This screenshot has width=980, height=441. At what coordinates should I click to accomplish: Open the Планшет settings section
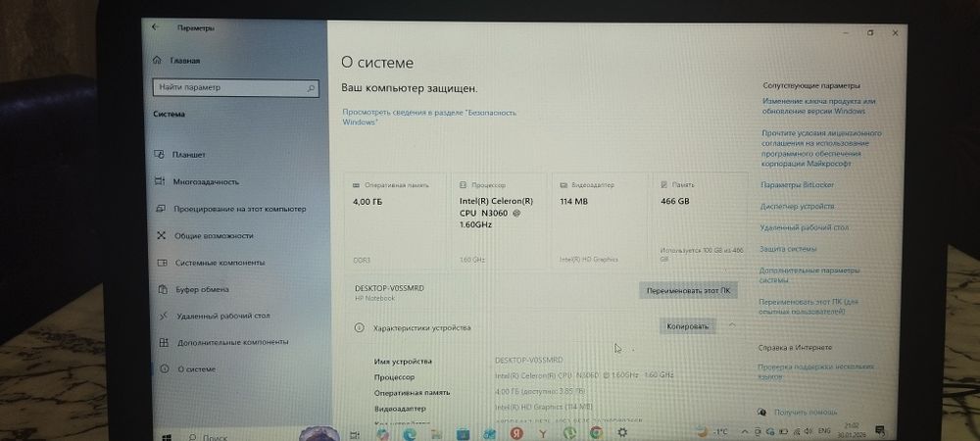tap(190, 154)
